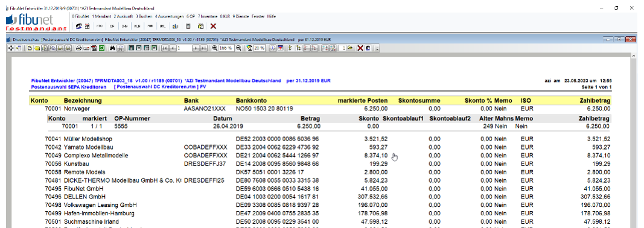644x228 pixels.
Task: Click the OP toolbar button in main toolbar
Action: coord(112,26)
